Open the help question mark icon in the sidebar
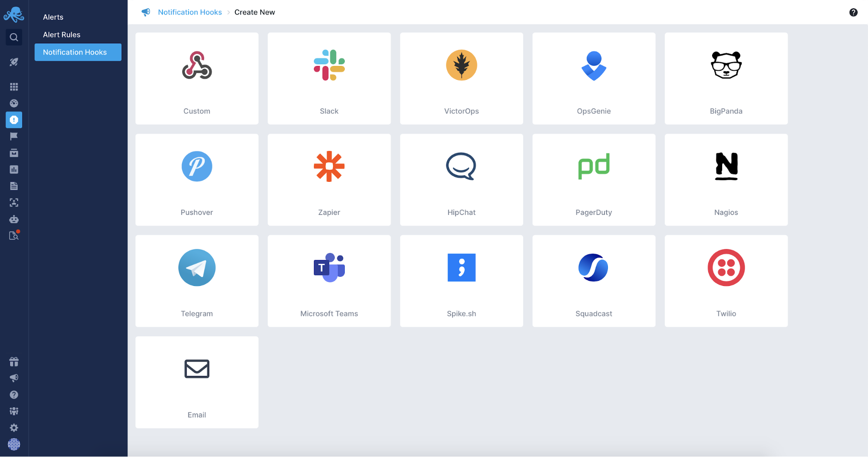Image resolution: width=868 pixels, height=457 pixels. pyautogui.click(x=14, y=395)
